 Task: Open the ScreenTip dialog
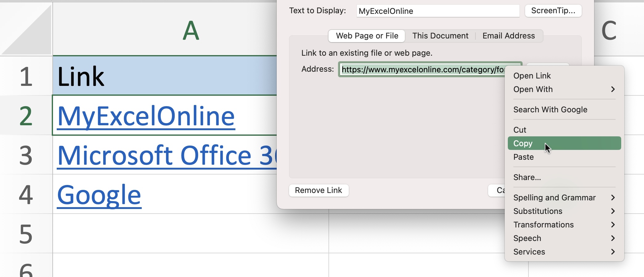point(553,10)
